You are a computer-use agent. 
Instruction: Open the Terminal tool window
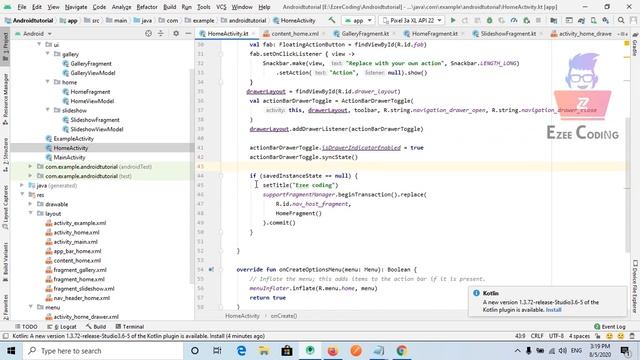(x=130, y=327)
